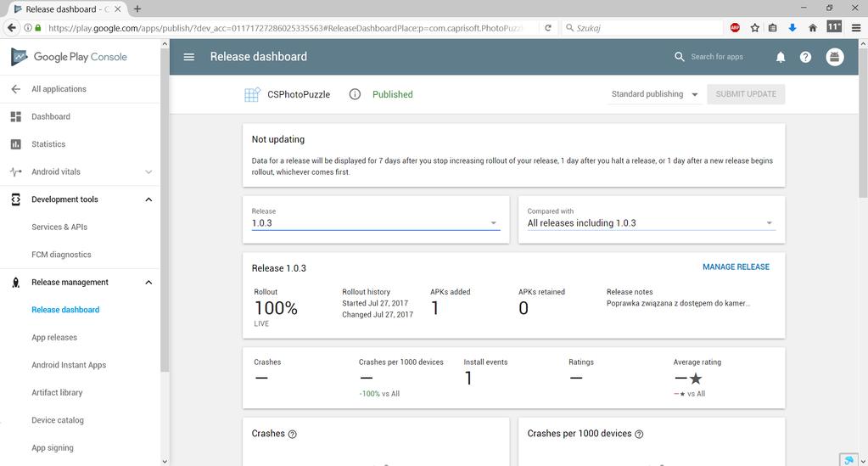Click the -100% vs All text
Image resolution: width=868 pixels, height=466 pixels.
(x=379, y=394)
